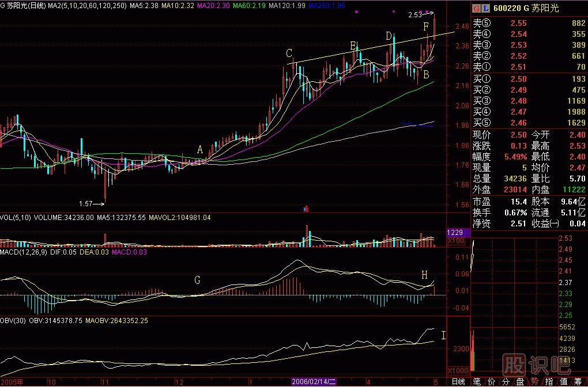
Task: Click the red G badge beside stock code
Action: pyautogui.click(x=476, y=9)
